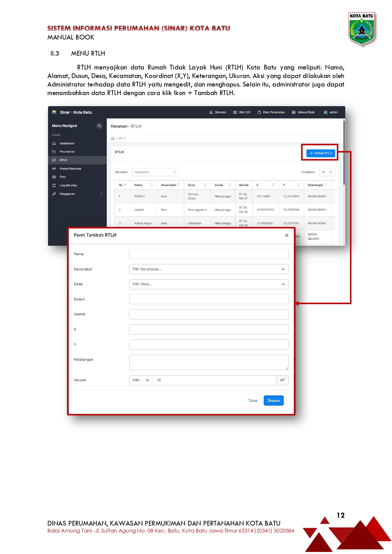
Task: Click the Perumahan folder icon in sidebar
Action: [54, 152]
